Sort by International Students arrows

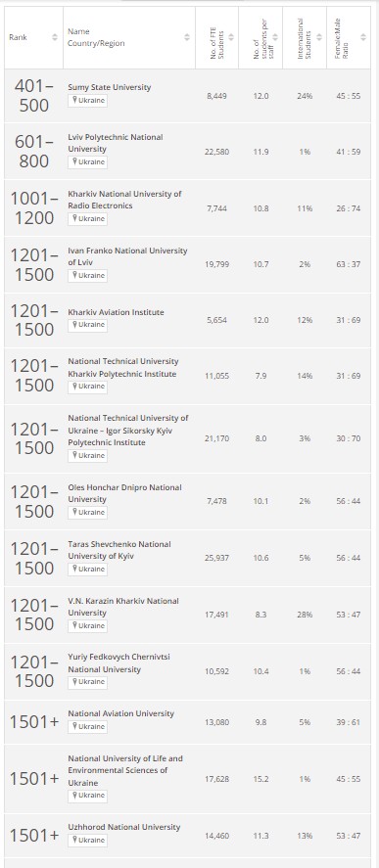(319, 37)
